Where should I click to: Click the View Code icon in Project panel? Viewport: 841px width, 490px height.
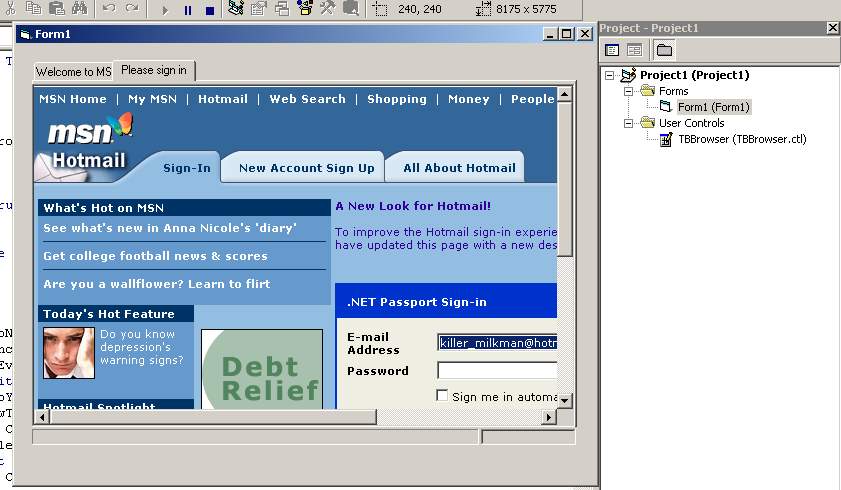pyautogui.click(x=612, y=49)
